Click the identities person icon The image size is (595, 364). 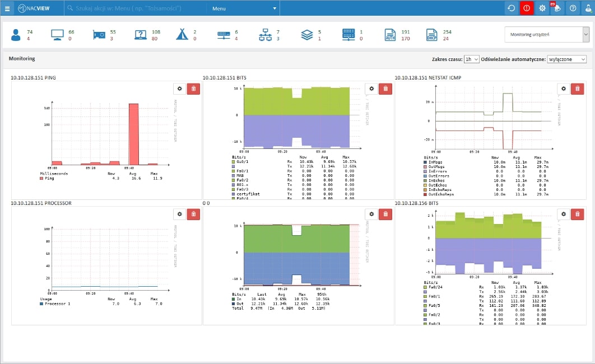click(16, 35)
